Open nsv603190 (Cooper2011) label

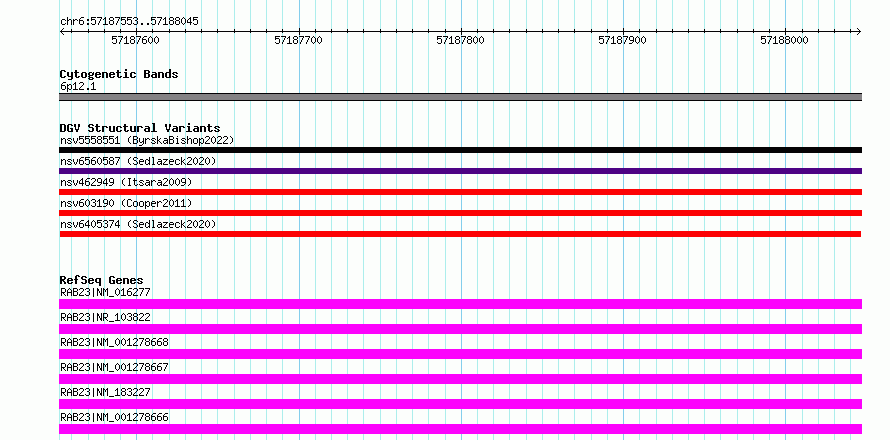coord(126,203)
